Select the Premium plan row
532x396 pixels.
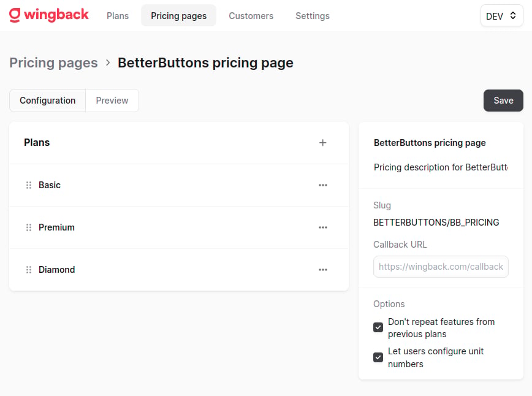tap(179, 227)
